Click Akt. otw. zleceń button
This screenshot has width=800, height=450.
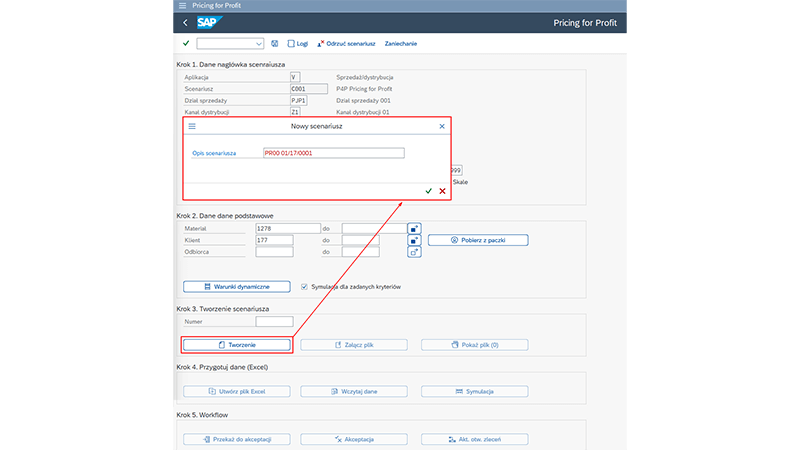tap(474, 439)
